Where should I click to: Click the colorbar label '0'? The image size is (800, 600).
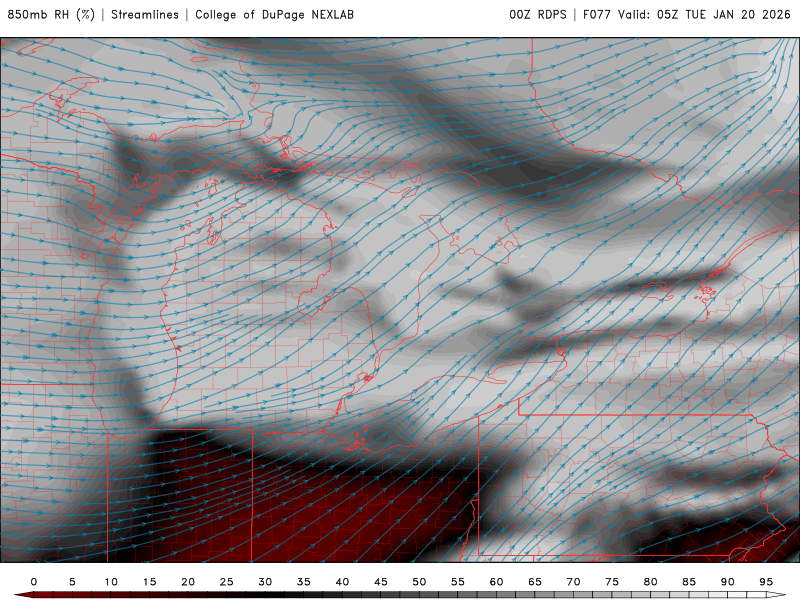click(x=34, y=582)
